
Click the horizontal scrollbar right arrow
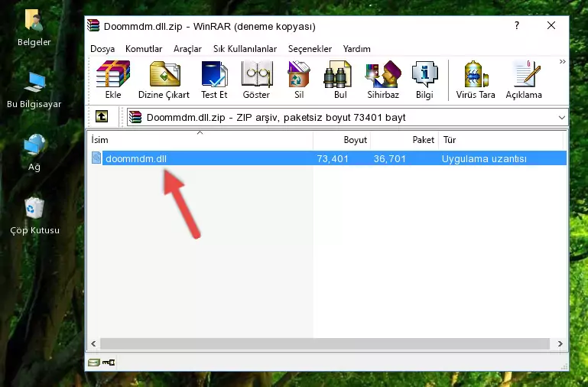pyautogui.click(x=560, y=343)
